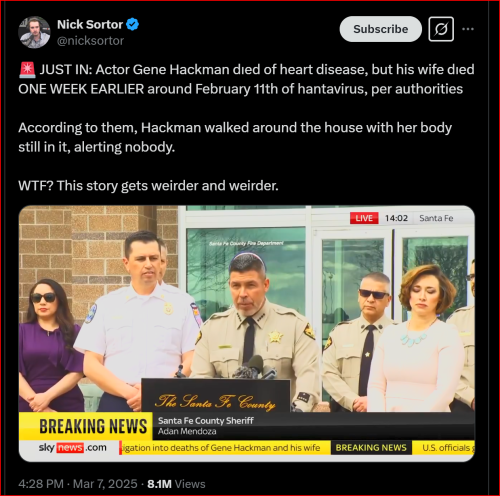Open the 4:28 PM Mar 7, 2025 timestamp
This screenshot has width=500, height=496.
78,484
